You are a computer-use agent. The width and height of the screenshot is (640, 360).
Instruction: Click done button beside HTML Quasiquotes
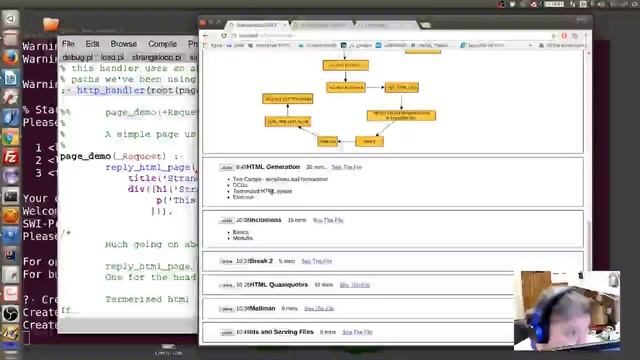(226, 285)
